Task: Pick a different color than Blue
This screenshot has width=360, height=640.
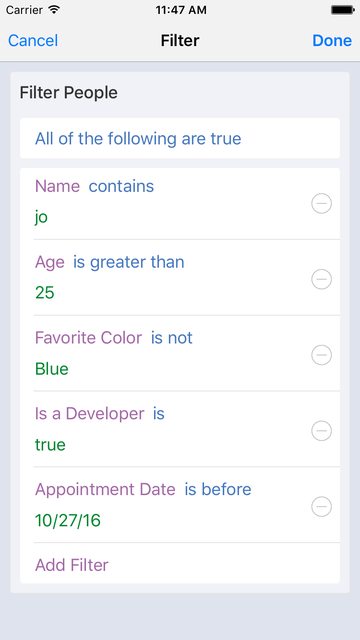Action: (52, 369)
